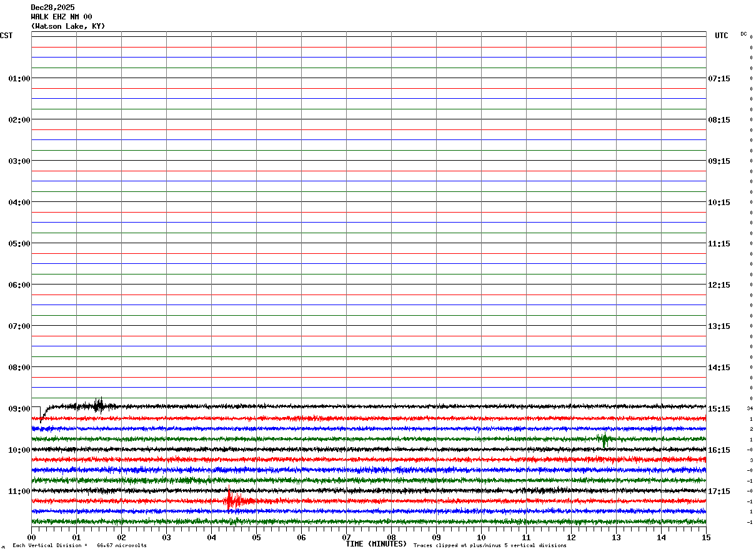The image size is (756, 554).
Task: Select the 07:15 UTC time label
Action: coord(719,79)
